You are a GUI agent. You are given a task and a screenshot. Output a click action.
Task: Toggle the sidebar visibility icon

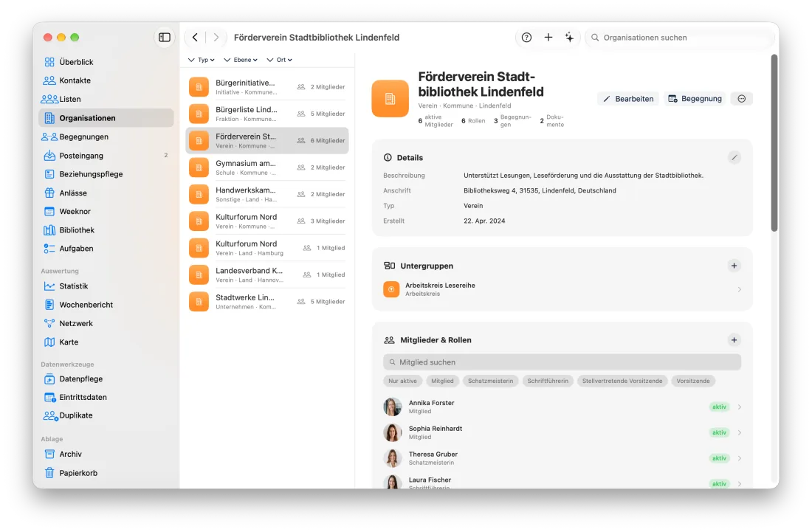pyautogui.click(x=164, y=37)
